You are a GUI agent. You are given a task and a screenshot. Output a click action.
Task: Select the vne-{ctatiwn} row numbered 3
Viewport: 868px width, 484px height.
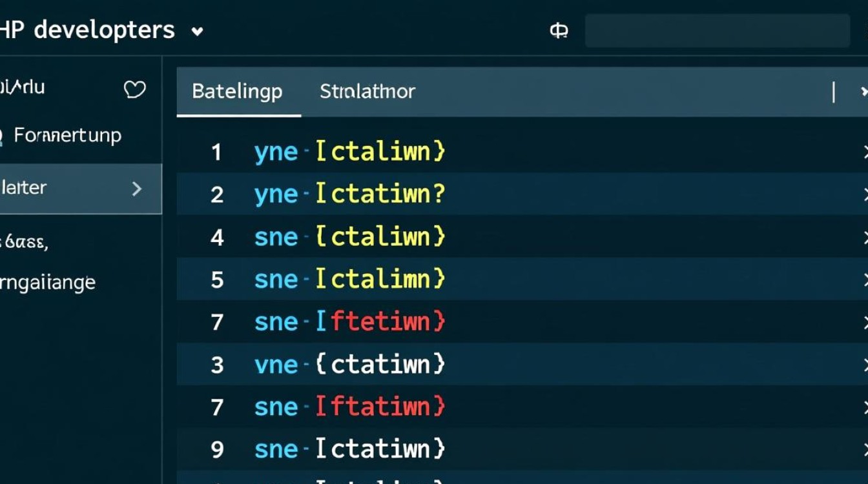pyautogui.click(x=349, y=365)
